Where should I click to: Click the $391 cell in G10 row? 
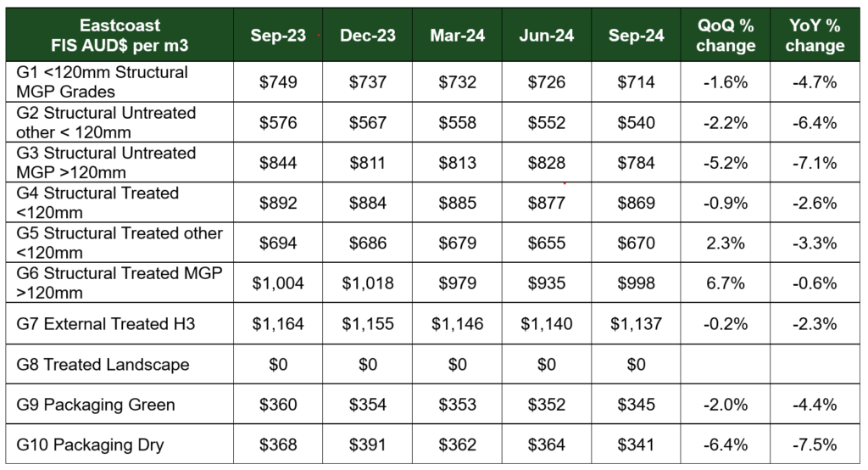point(368,445)
